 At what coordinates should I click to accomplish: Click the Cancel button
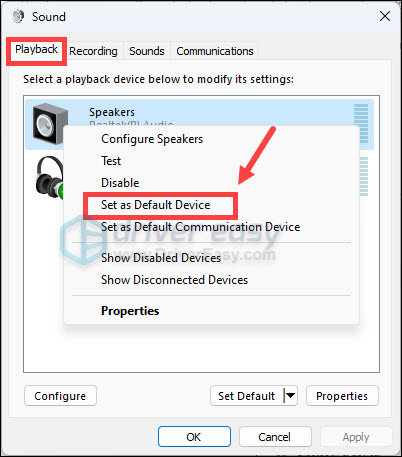pos(275,437)
